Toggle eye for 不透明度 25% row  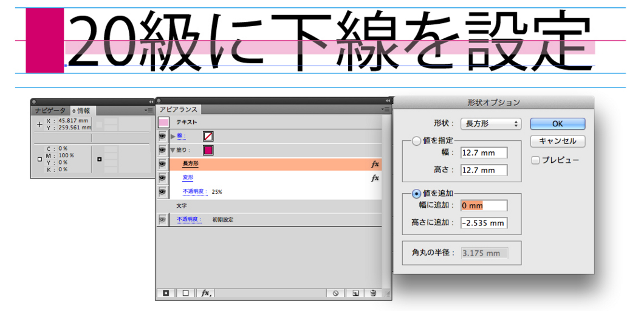pyautogui.click(x=163, y=191)
